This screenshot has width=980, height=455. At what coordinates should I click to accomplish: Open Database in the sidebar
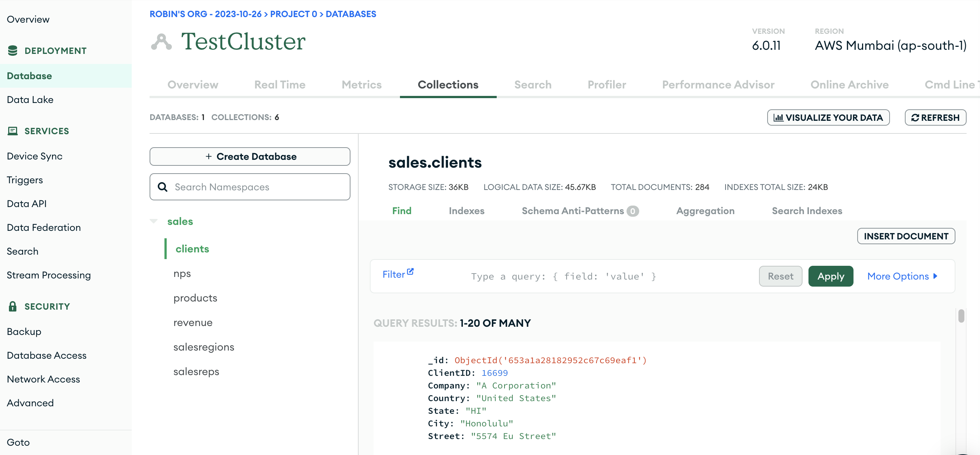29,75
